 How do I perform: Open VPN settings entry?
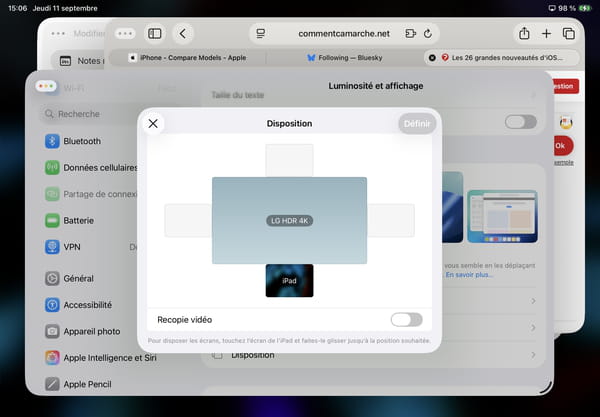coord(72,246)
